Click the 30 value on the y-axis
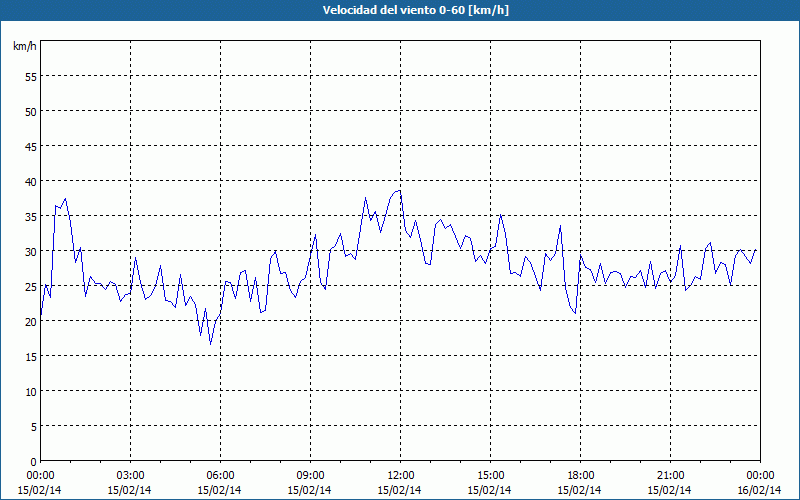Viewport: 800px width, 500px height. 31,252
